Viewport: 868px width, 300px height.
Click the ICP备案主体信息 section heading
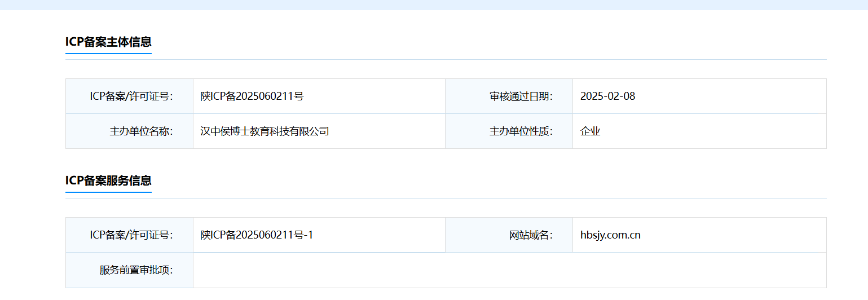pyautogui.click(x=108, y=42)
